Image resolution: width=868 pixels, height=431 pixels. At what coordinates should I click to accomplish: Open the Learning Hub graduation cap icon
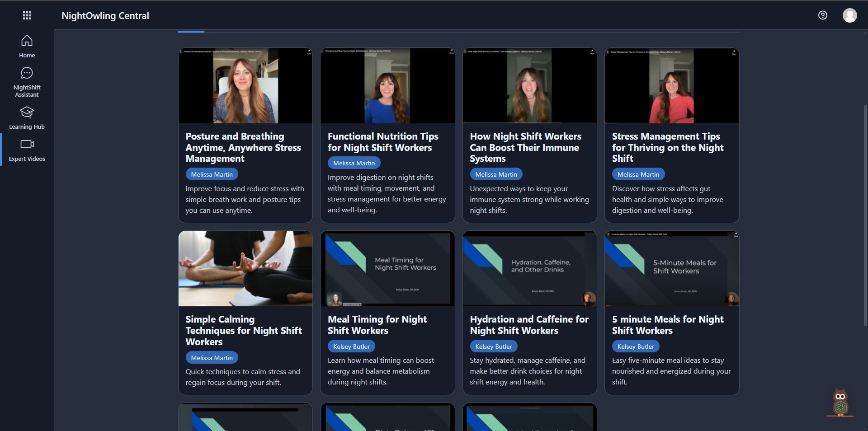tap(27, 112)
